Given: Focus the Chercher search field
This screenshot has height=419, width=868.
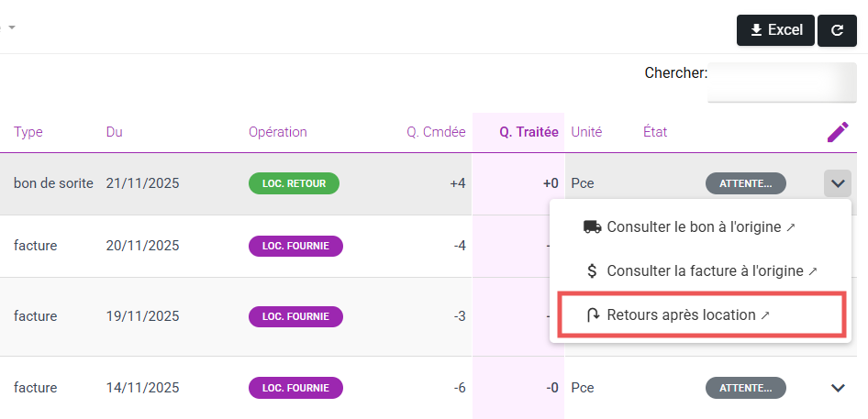Looking at the screenshot, I should [782, 80].
